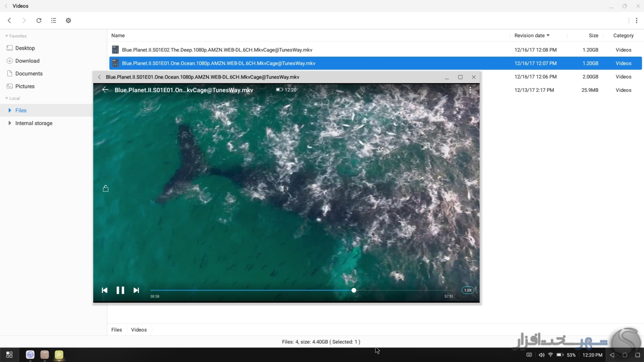Open file manager taskbar icon
Image resolution: width=644 pixels, height=362 pixels.
pyautogui.click(x=45, y=355)
